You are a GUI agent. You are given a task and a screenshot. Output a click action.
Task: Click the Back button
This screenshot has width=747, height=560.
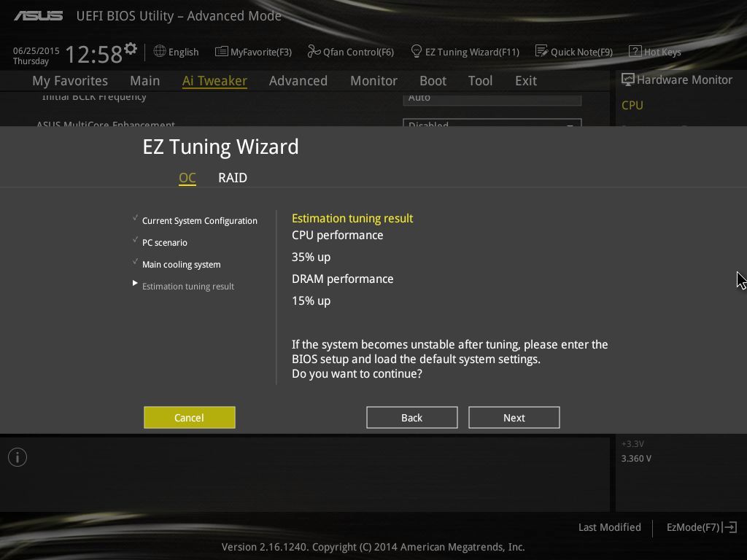pos(412,418)
